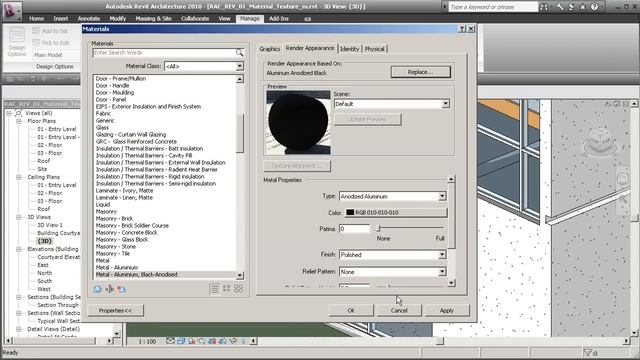
Task: Click the reveal hidden elements lightbulb icon
Action: point(243,341)
